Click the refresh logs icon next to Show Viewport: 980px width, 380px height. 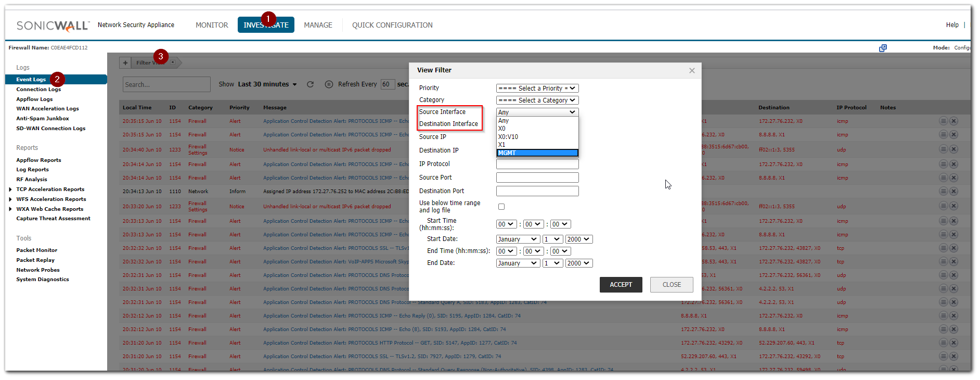(x=311, y=84)
